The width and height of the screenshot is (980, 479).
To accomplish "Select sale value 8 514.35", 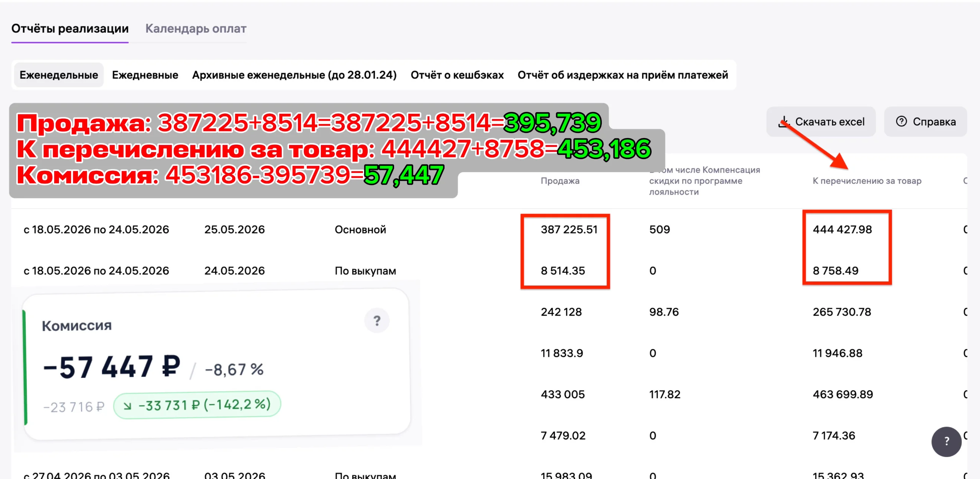I will [x=563, y=270].
